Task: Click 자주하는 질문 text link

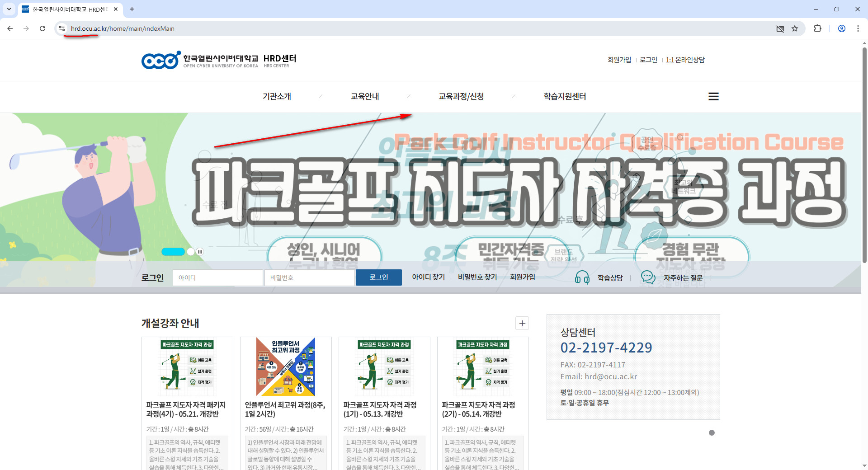Action: [x=683, y=278]
